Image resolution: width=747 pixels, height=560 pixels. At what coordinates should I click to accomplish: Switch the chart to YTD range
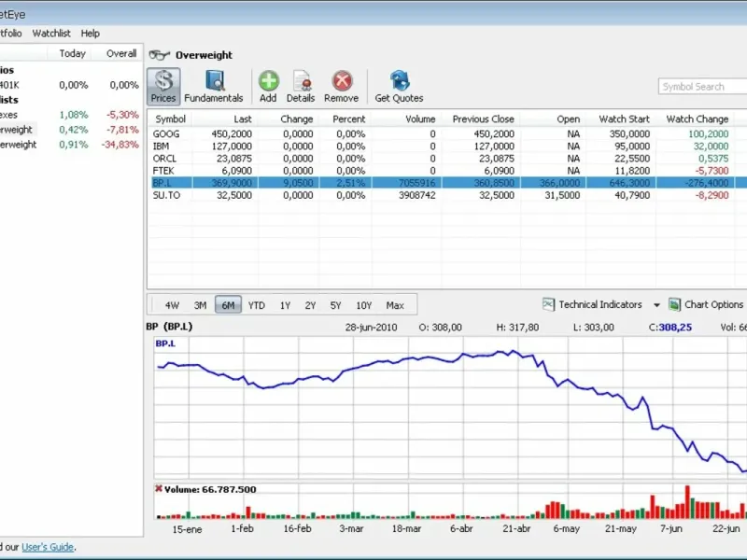256,305
